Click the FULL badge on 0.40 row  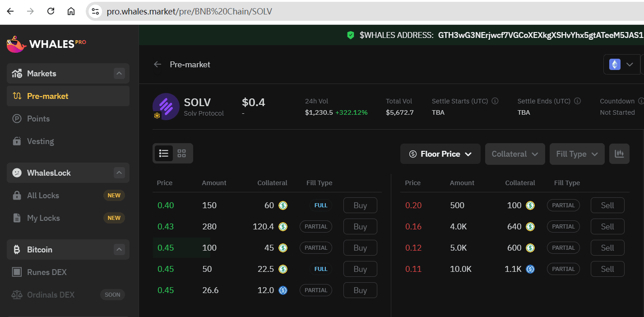[x=321, y=205]
